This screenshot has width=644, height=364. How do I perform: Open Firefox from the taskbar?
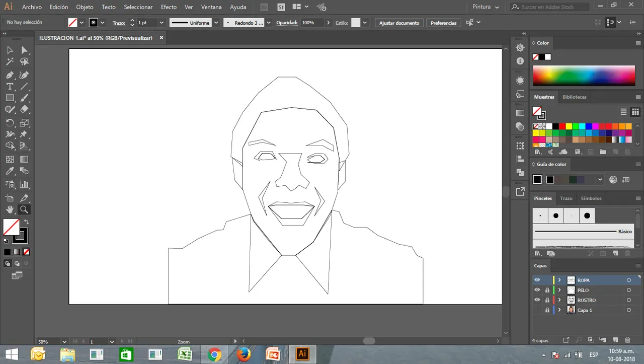(244, 354)
